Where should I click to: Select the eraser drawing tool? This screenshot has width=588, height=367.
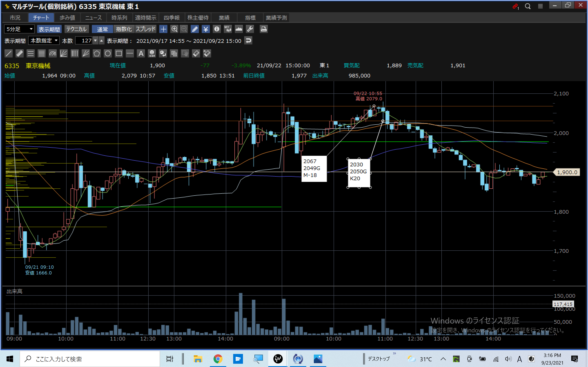(196, 53)
